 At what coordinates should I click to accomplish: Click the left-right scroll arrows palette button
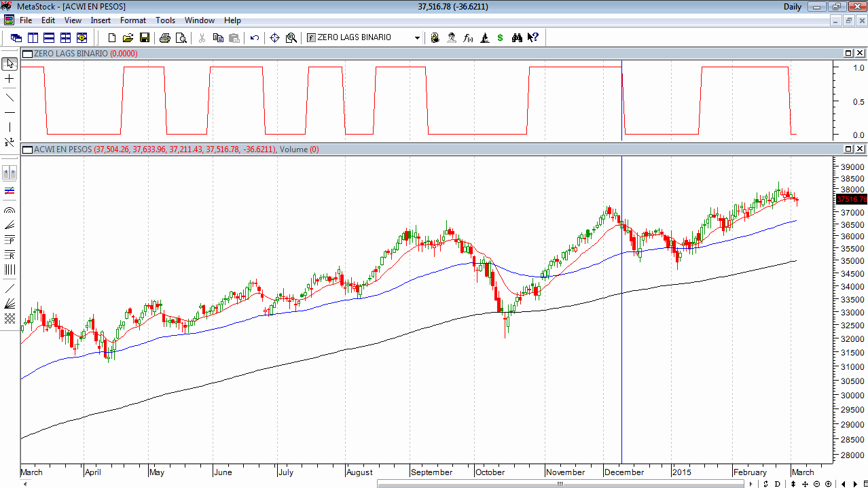[x=10, y=172]
